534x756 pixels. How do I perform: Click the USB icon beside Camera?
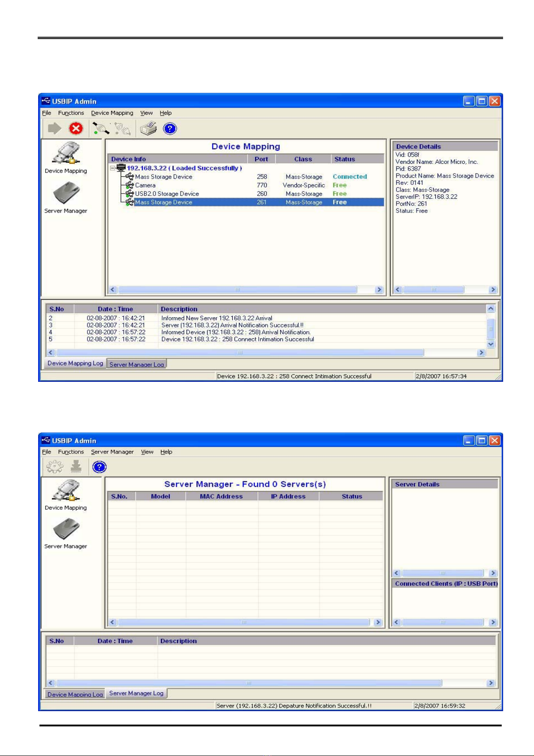(x=130, y=185)
